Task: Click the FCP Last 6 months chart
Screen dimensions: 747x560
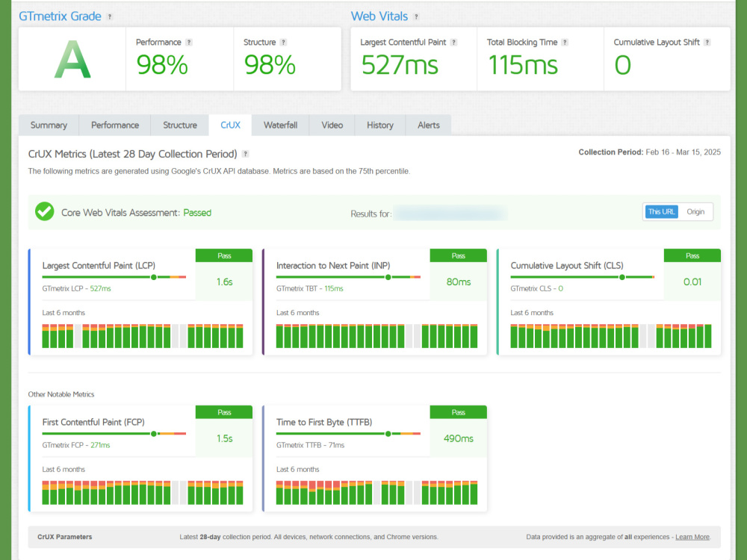Action: 143,493
